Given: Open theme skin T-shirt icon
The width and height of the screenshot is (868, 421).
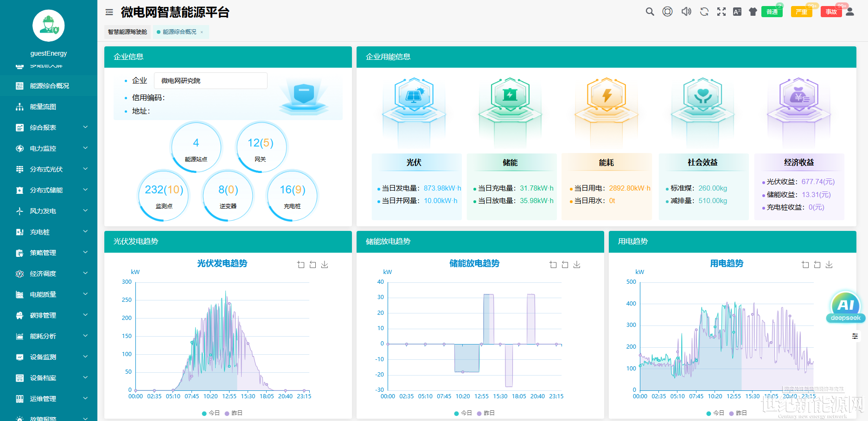Looking at the screenshot, I should [753, 12].
